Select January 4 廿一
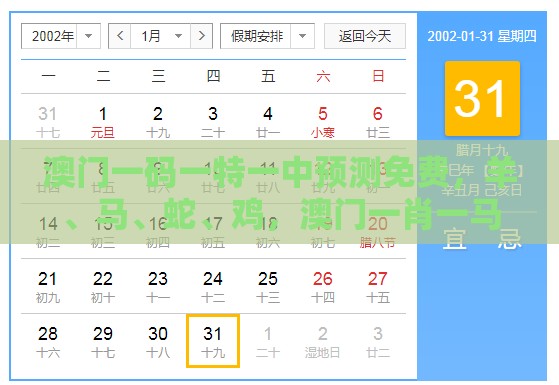Screen dimensions: 559x385 pyautogui.click(x=268, y=122)
